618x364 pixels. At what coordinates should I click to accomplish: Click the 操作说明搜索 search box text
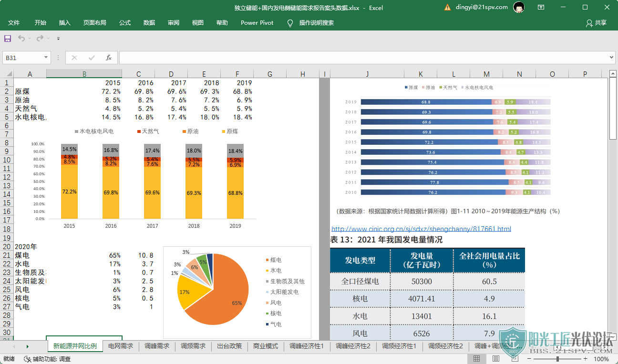(x=317, y=23)
